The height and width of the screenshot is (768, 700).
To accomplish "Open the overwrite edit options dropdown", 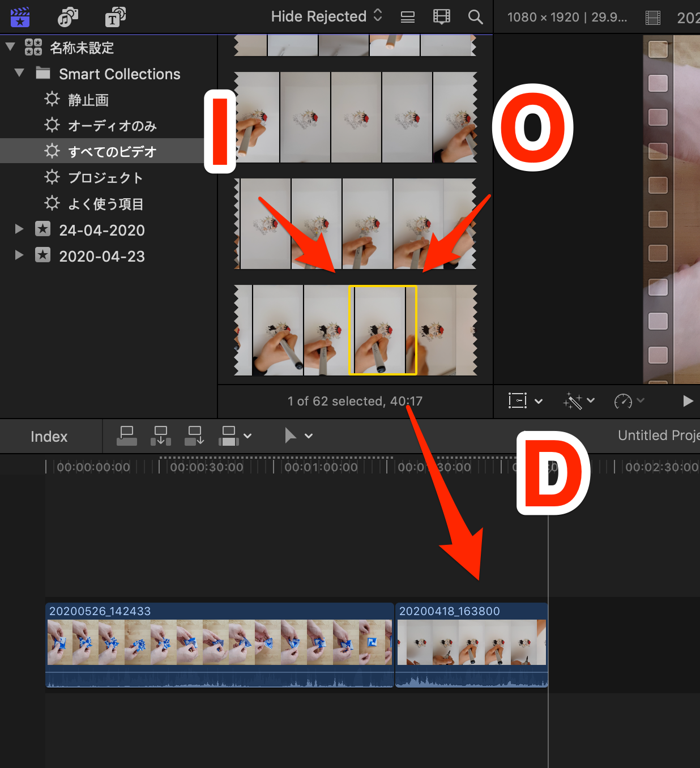I will pos(247,436).
